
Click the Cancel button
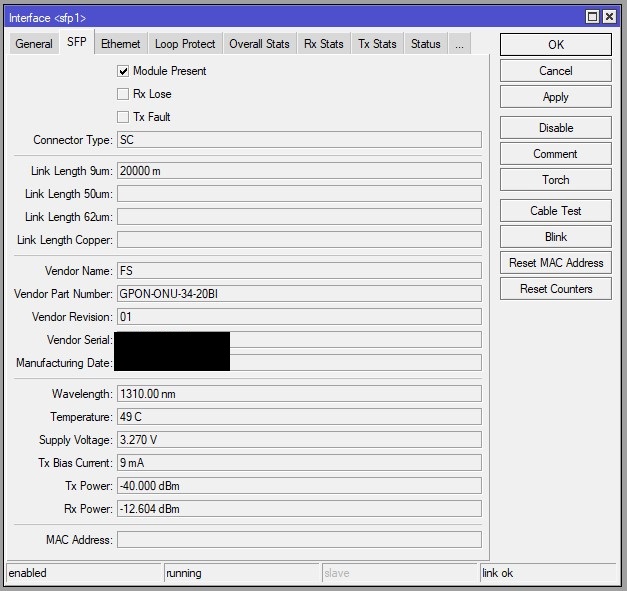pos(556,71)
